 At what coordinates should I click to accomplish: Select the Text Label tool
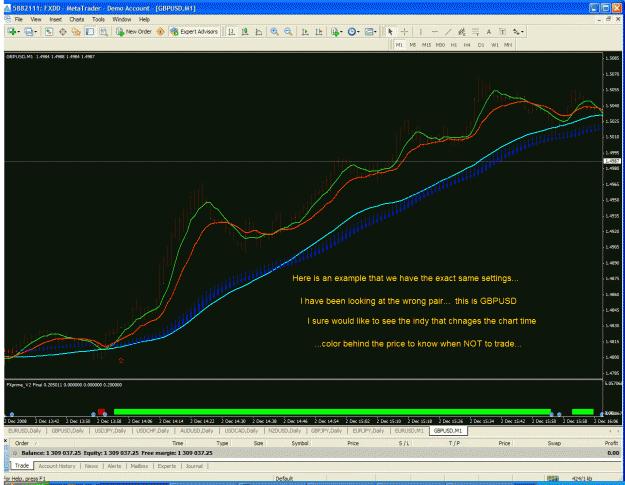pyautogui.click(x=502, y=31)
